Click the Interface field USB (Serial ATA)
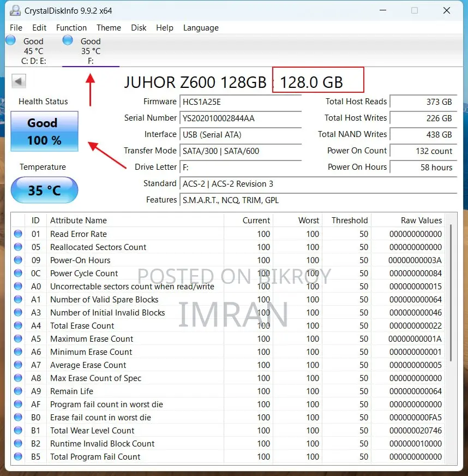 pos(241,134)
